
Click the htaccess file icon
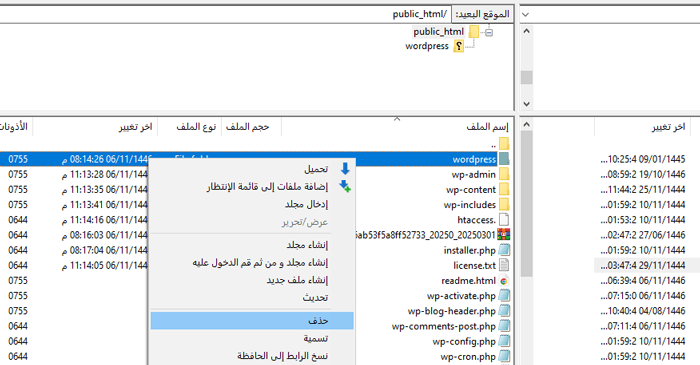point(504,220)
